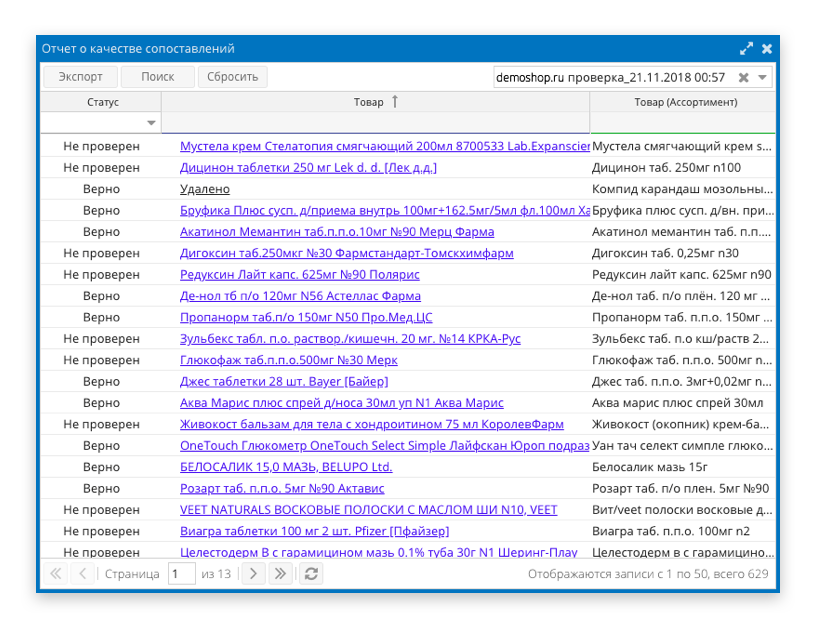
Task: Open БЕЛОСАЛИК 15,0 МАЗЬ link
Action: [x=286, y=467]
